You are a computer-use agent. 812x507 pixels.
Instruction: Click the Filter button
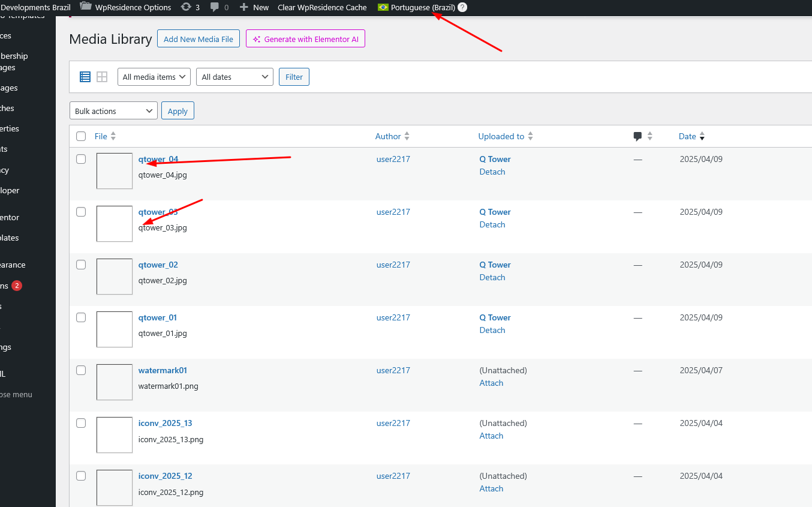pyautogui.click(x=294, y=77)
